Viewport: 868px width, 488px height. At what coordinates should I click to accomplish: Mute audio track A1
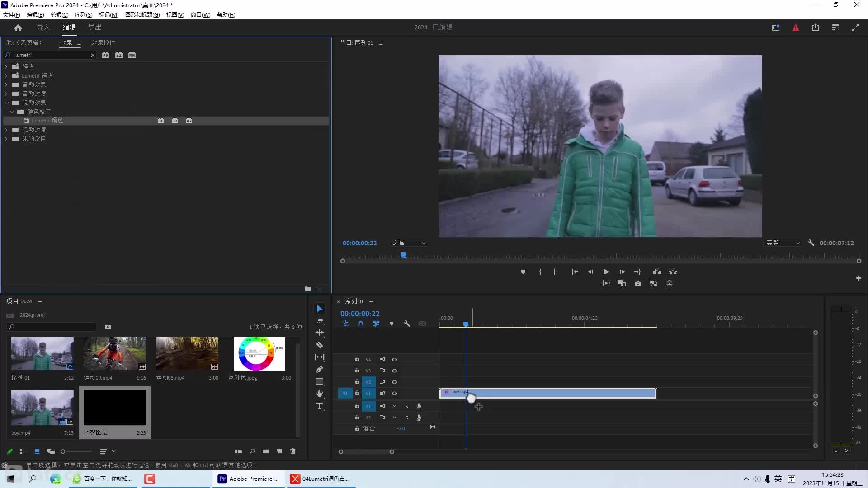click(394, 406)
